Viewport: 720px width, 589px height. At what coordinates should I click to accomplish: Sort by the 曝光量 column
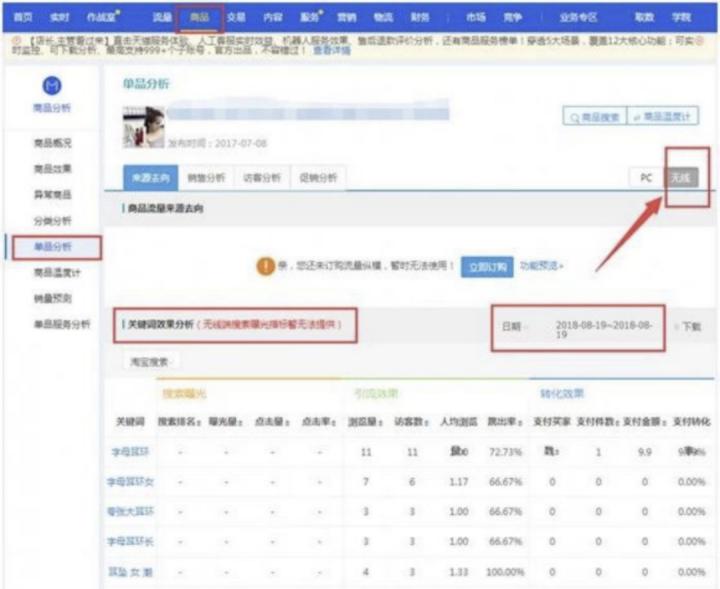pos(225,421)
